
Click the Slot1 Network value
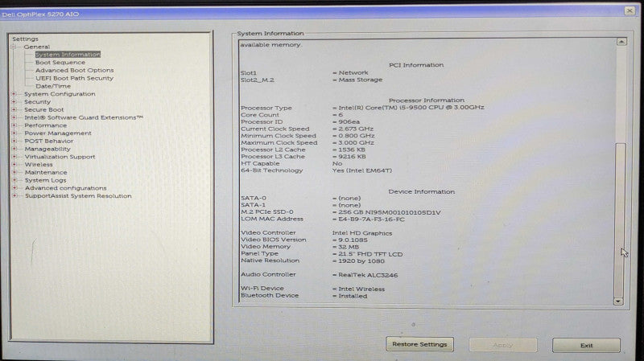click(353, 72)
